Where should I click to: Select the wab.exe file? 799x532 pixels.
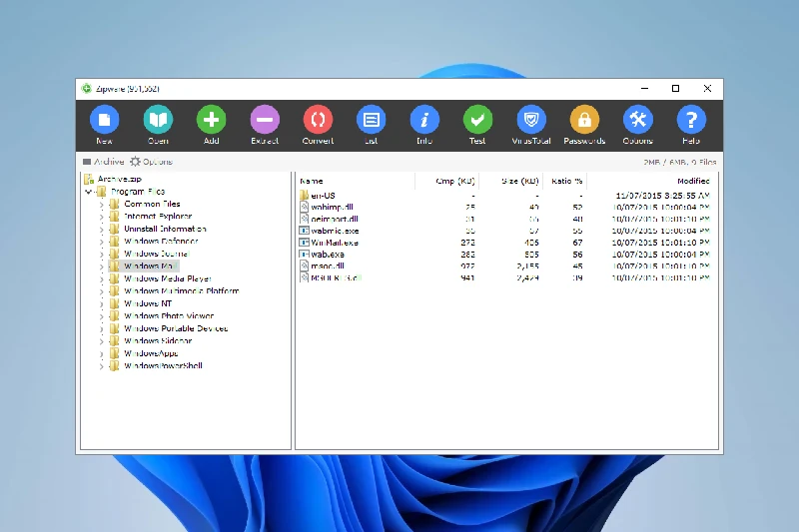(328, 255)
